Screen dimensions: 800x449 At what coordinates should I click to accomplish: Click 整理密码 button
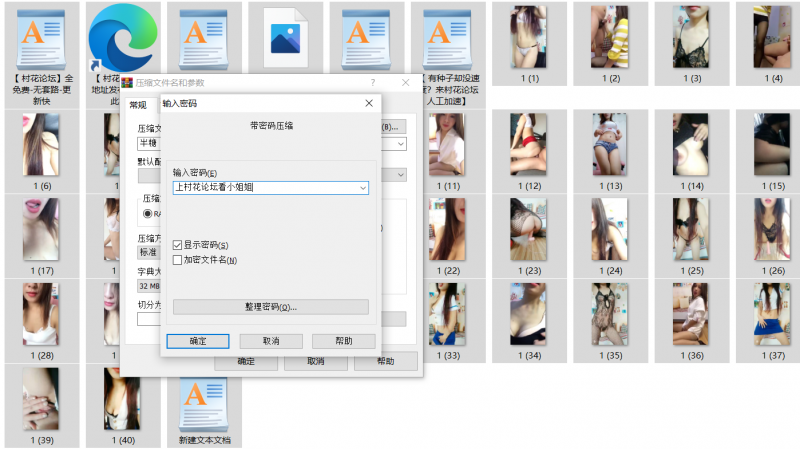tap(270, 307)
